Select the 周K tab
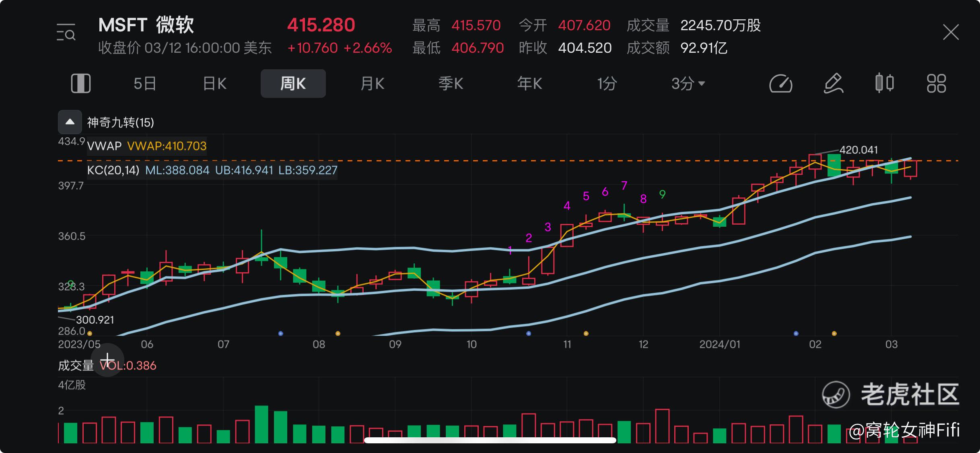Image resolution: width=980 pixels, height=453 pixels. pyautogui.click(x=293, y=84)
